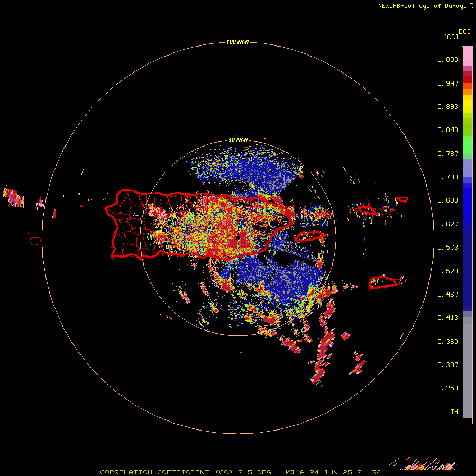The height and width of the screenshot is (476, 476).
Task: Click the 0.733 scale value
Action: click(448, 177)
